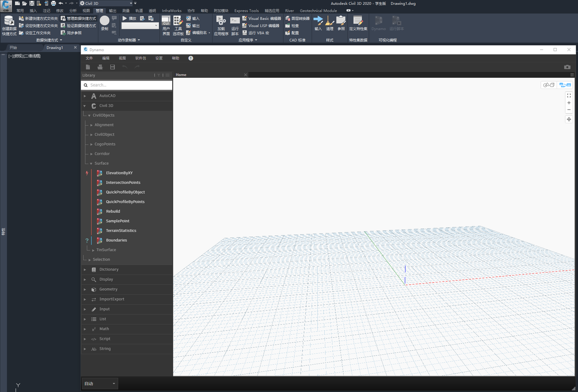
Task: Click 定义特性集 define property sets
Action: [x=358, y=23]
